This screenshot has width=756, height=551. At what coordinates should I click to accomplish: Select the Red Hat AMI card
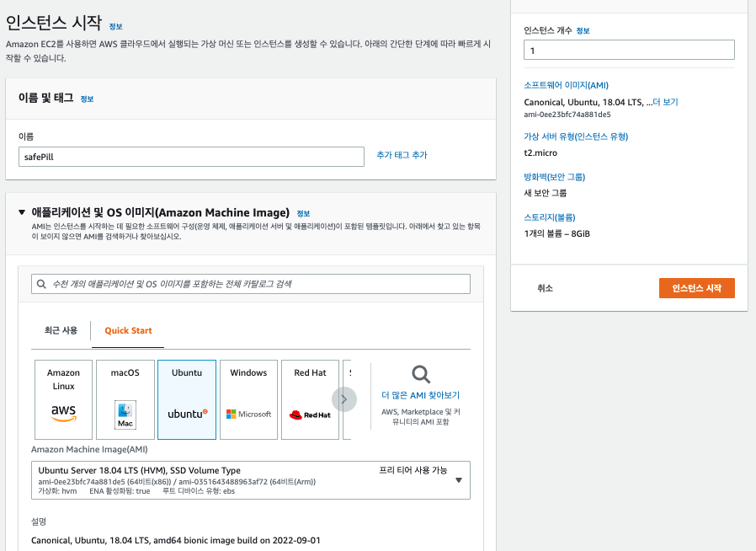(x=310, y=399)
